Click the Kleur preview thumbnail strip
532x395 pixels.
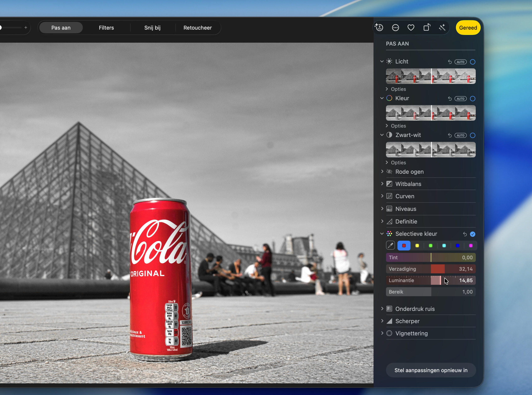430,113
